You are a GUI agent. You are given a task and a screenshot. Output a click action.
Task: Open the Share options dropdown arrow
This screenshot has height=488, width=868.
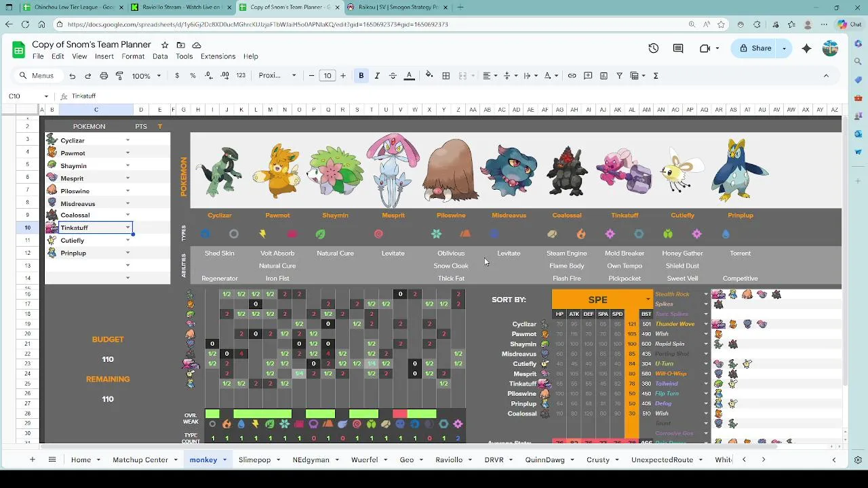[784, 48]
